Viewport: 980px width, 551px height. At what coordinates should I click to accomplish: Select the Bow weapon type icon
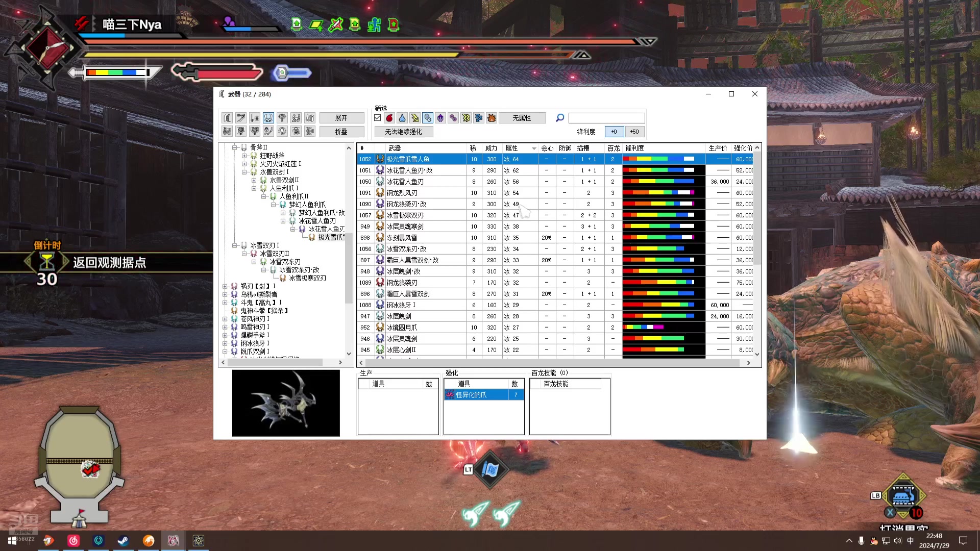click(x=310, y=132)
